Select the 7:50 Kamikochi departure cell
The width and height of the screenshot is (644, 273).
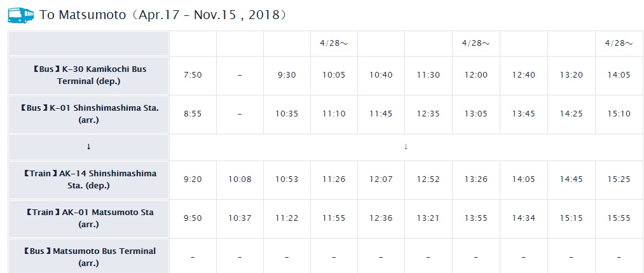(x=193, y=75)
